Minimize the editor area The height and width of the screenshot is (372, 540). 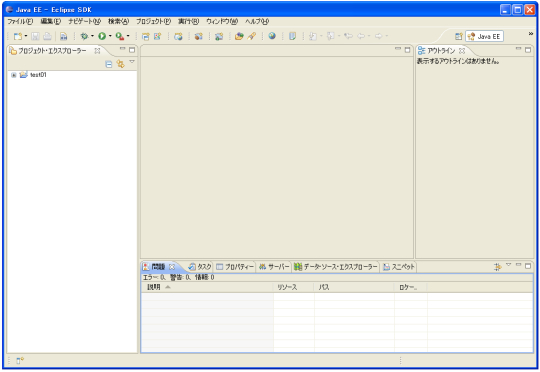tap(398, 49)
